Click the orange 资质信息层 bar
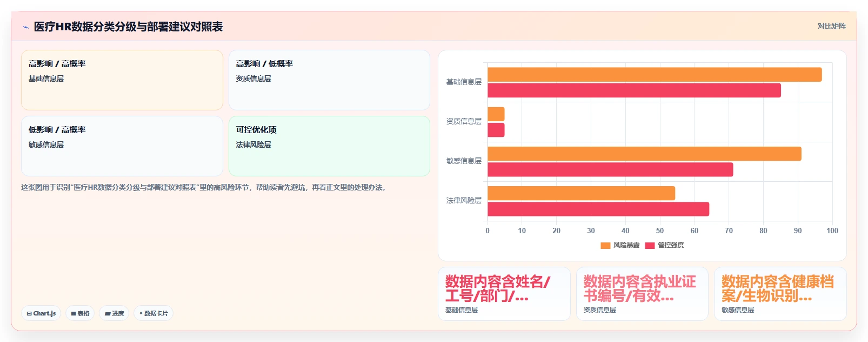The height and width of the screenshot is (342, 868). 496,114
